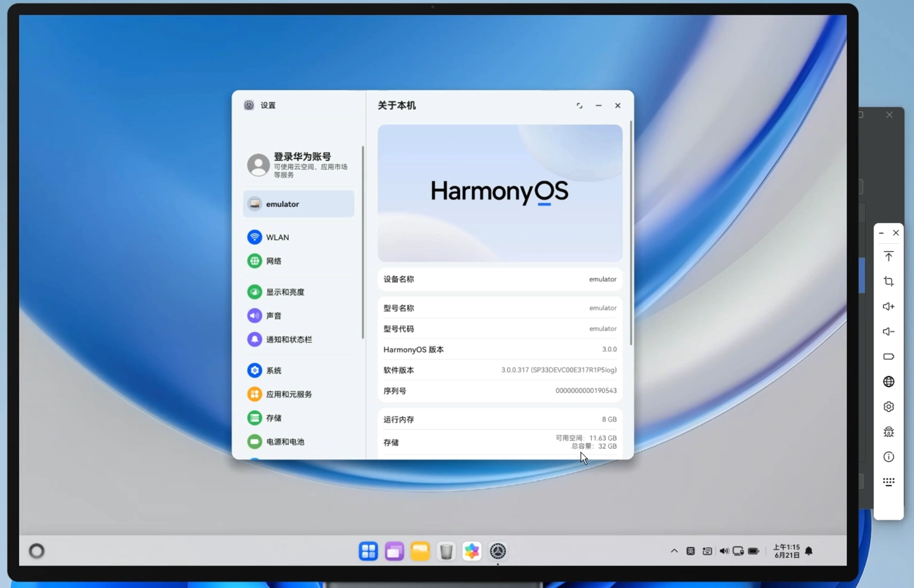Open the Trash bin in the dock
This screenshot has width=914, height=588.
446,551
